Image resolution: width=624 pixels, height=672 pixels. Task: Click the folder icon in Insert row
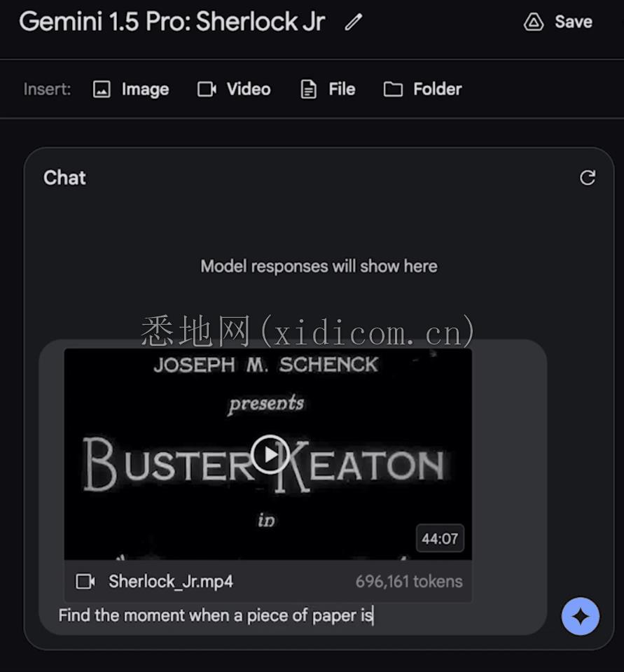click(393, 90)
